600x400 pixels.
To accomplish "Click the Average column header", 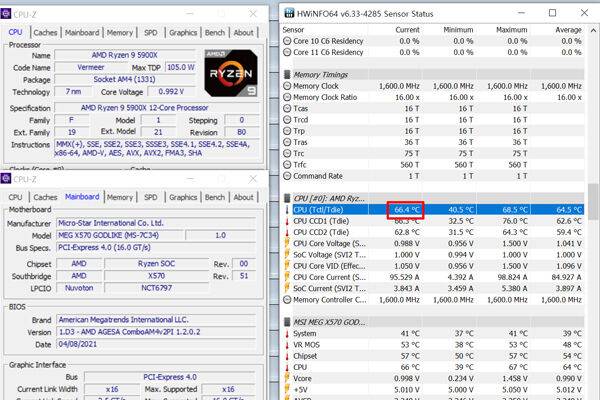I will click(565, 31).
